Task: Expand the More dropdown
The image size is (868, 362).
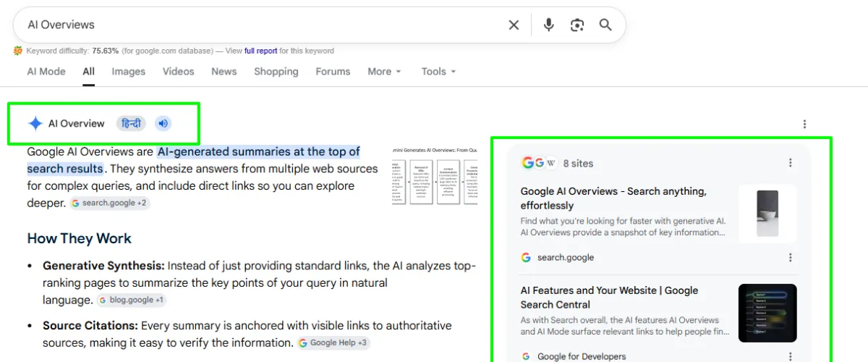Action: point(384,72)
